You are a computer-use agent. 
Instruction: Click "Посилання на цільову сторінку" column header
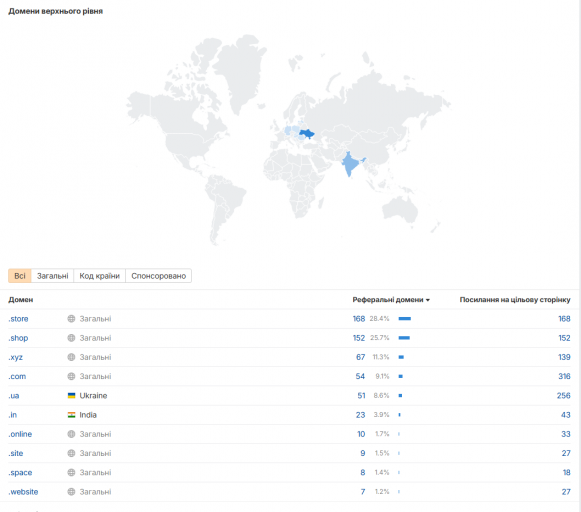tap(515, 300)
